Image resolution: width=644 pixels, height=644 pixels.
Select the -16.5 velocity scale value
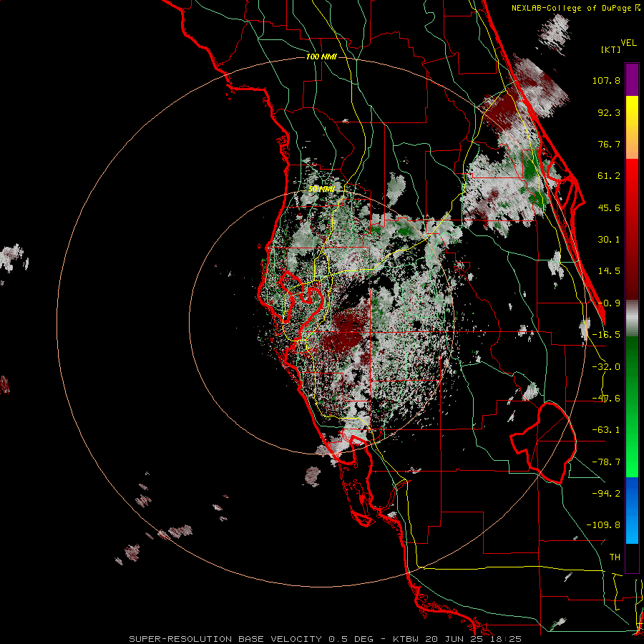(606, 335)
